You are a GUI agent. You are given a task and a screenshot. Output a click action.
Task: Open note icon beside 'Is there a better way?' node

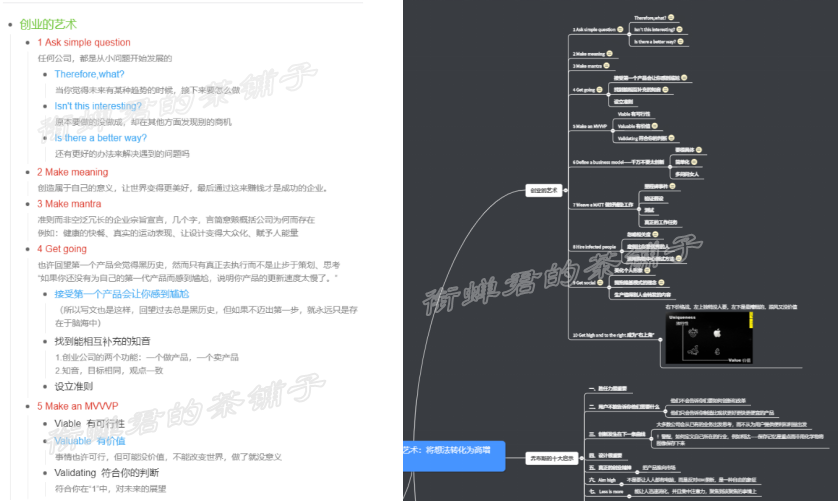(680, 41)
